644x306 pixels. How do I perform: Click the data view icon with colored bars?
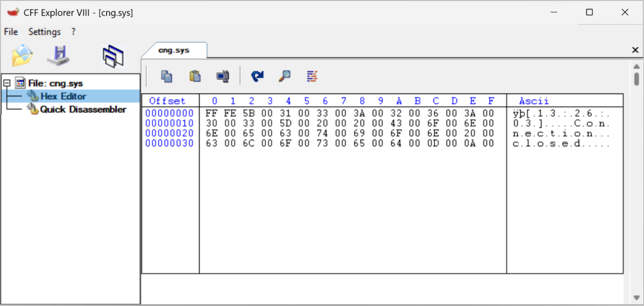[x=311, y=76]
